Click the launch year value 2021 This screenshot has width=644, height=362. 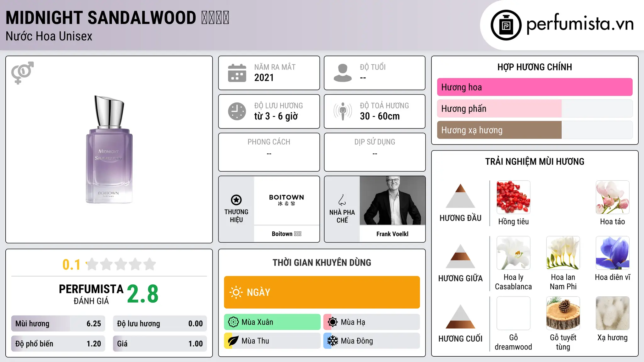tap(264, 78)
